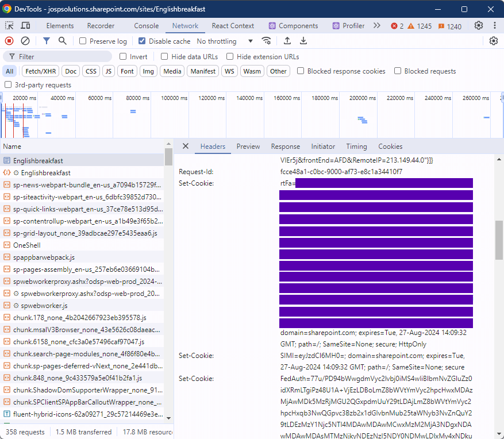Image resolution: width=504 pixels, height=439 pixels.
Task: Open the Components tab
Action: pos(294,26)
